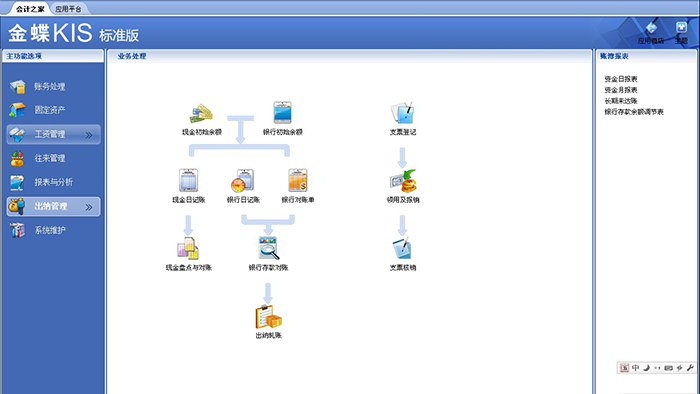Expand 工资管理 chevron arrow in sidebar
The height and width of the screenshot is (394, 700).
[89, 135]
